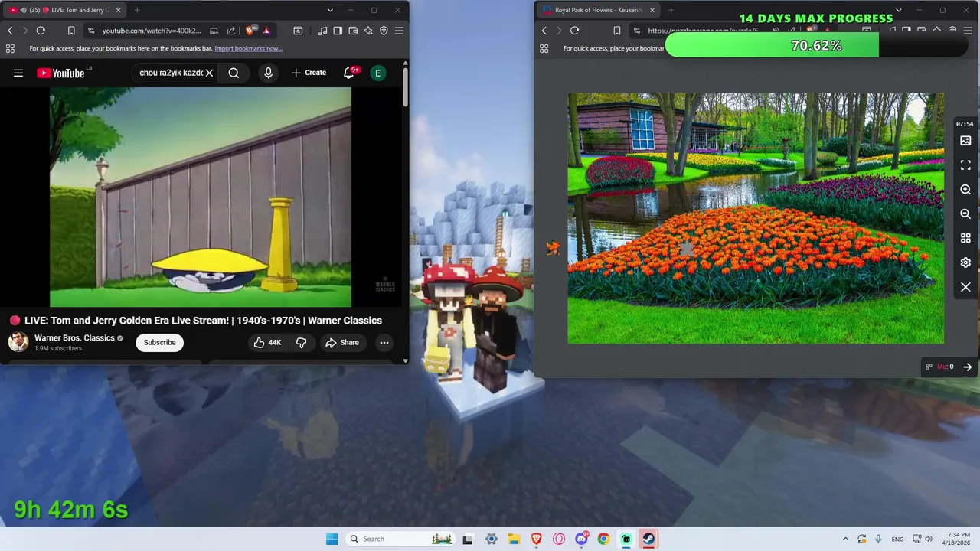
Task: Click the Share button under the video
Action: 342,342
